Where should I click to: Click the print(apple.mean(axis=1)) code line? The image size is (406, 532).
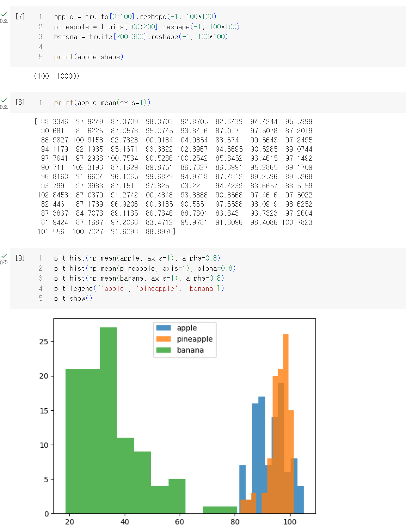pos(102,103)
